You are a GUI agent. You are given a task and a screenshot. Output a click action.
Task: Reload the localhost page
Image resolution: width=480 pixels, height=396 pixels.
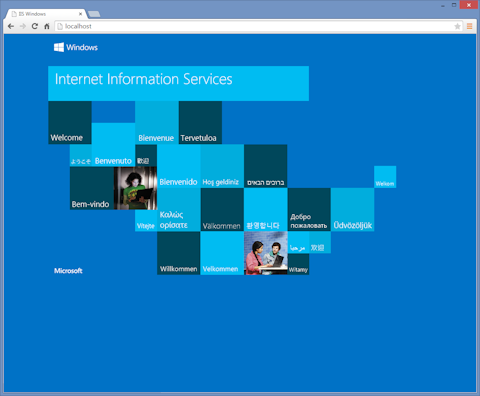pos(35,26)
